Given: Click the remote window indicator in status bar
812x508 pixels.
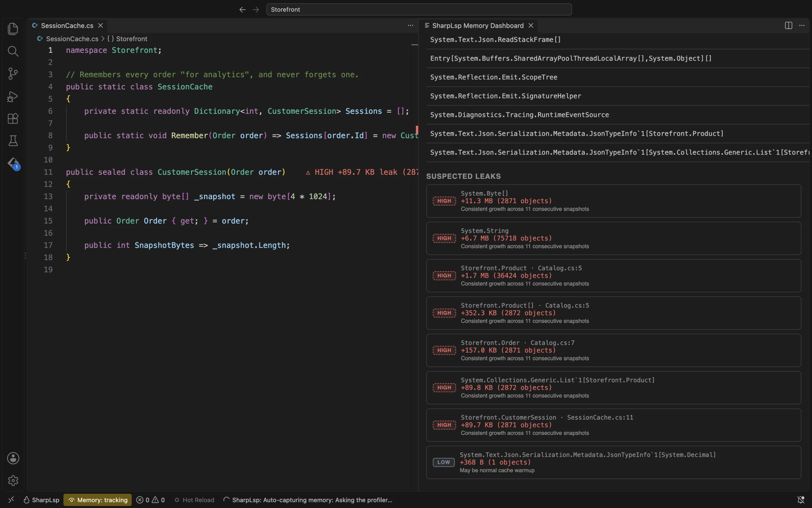Looking at the screenshot, I should tap(11, 500).
